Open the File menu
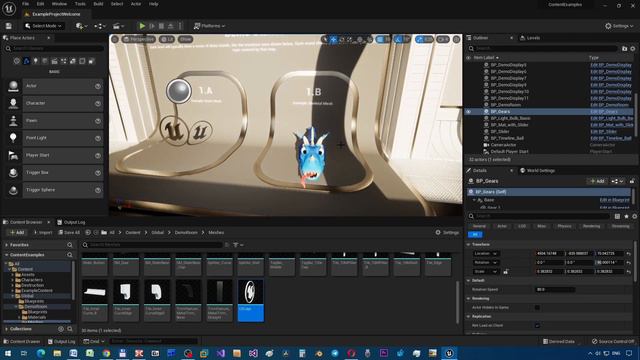Image resolution: width=640 pixels, height=360 pixels. click(25, 4)
